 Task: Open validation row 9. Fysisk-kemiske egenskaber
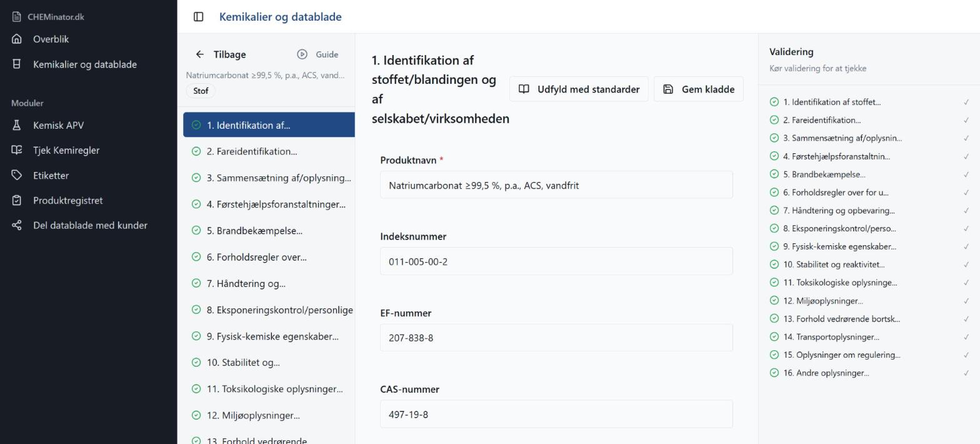tap(869, 246)
